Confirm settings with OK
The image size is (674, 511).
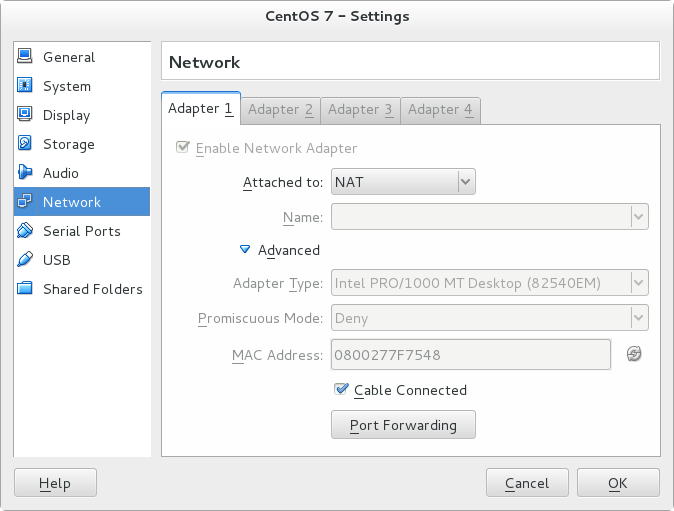[618, 483]
